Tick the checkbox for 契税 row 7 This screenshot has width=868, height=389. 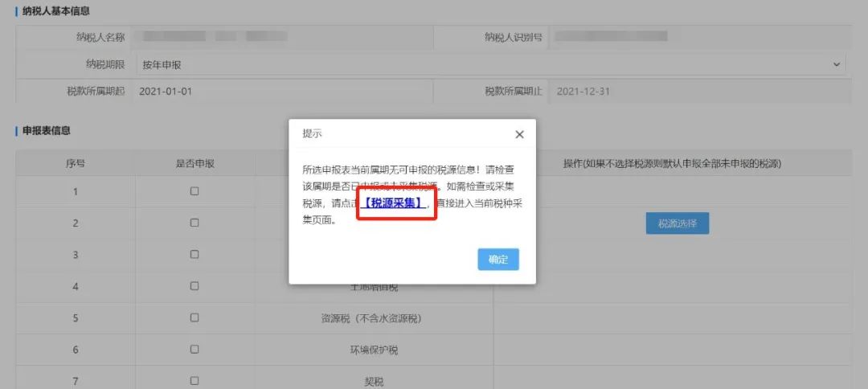click(194, 381)
